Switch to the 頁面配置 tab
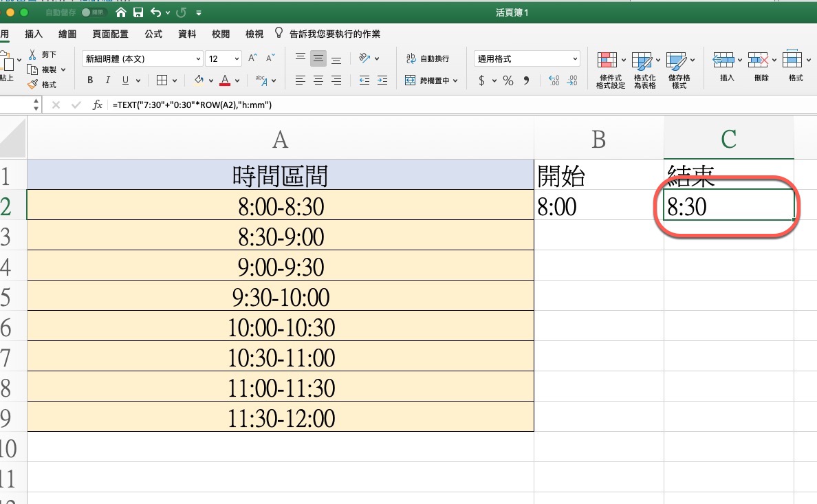The width and height of the screenshot is (817, 504). (x=111, y=34)
